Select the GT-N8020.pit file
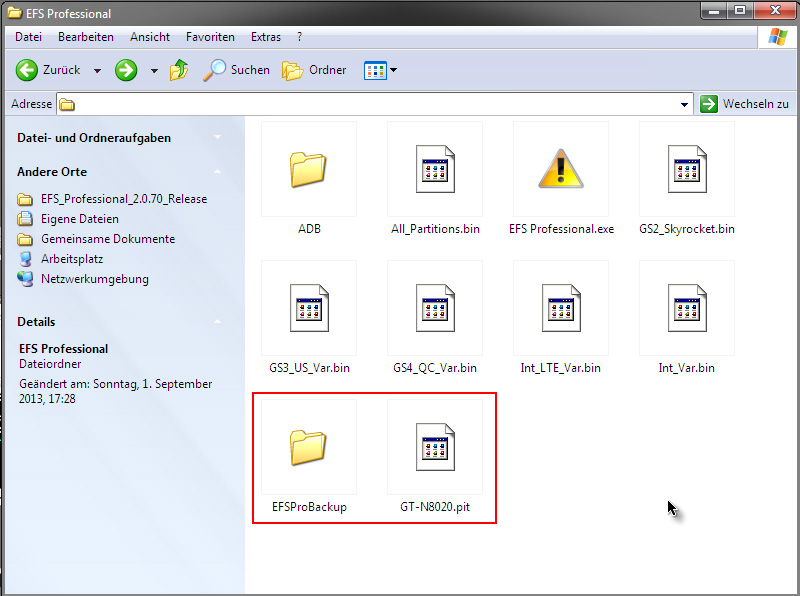Viewport: 800px width, 596px height. pyautogui.click(x=435, y=448)
